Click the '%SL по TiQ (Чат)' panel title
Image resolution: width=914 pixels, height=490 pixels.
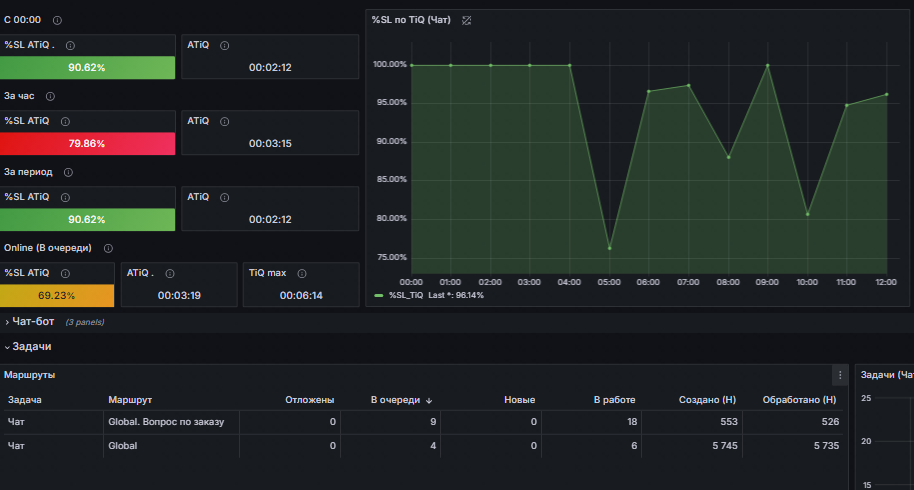411,20
